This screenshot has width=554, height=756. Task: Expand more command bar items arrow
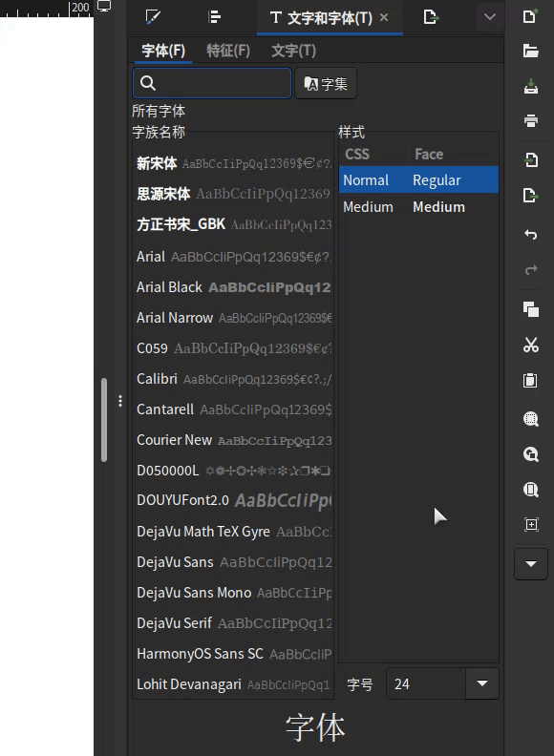click(x=531, y=563)
